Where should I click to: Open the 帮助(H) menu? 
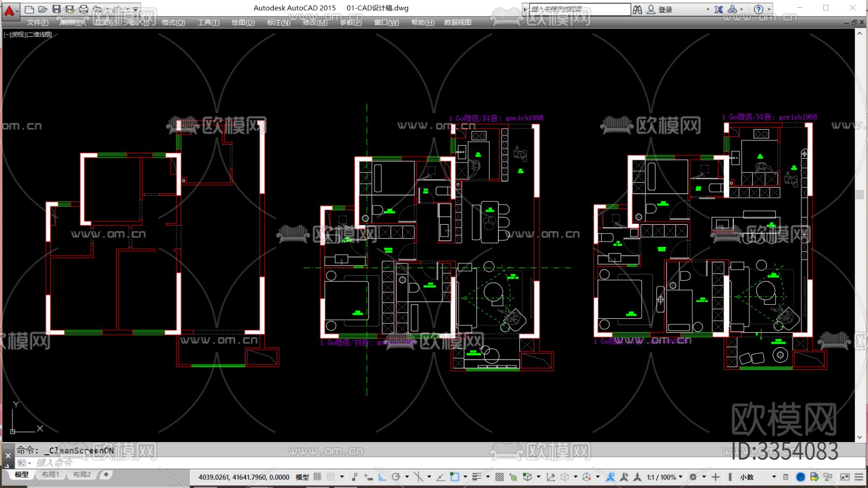(x=423, y=22)
